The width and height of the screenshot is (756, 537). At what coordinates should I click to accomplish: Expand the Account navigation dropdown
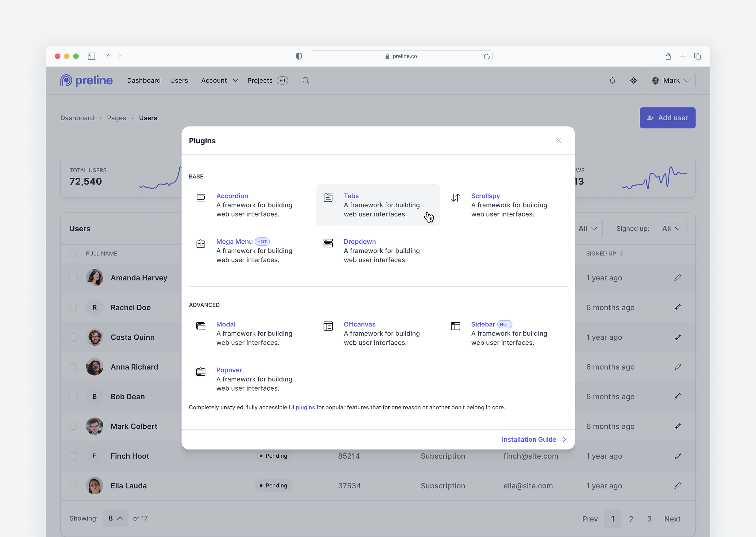click(x=219, y=80)
